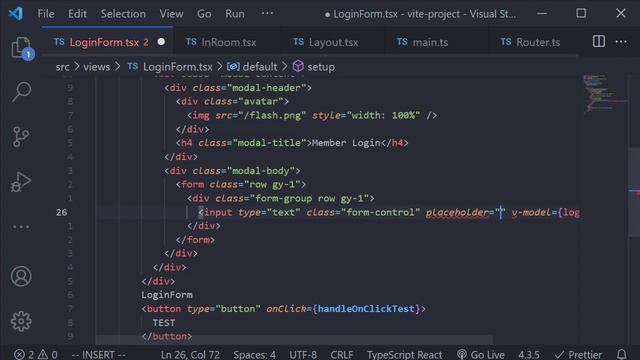Viewport: 640px width, 360px height.
Task: Click TypeScript version 4.3.5 indicator
Action: [529, 354]
